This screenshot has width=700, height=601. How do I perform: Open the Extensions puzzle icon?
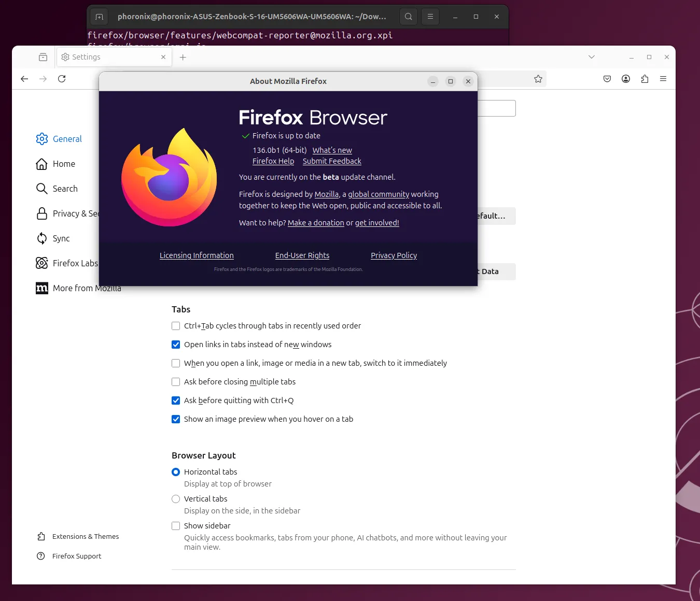tap(645, 79)
